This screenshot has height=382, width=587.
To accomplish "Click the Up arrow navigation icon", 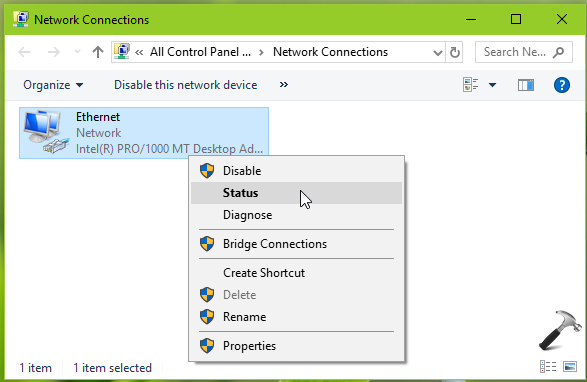I will point(98,52).
